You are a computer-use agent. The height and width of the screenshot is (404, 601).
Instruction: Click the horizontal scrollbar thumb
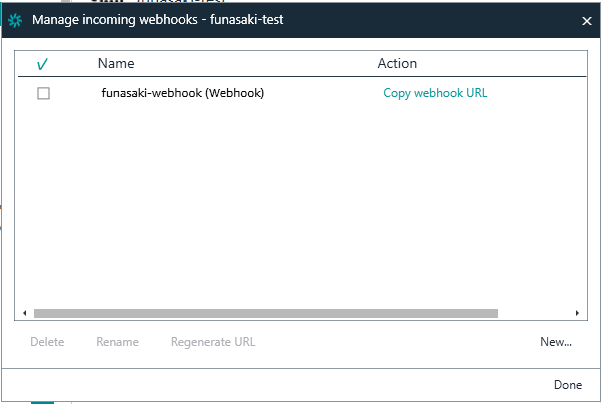point(266,314)
